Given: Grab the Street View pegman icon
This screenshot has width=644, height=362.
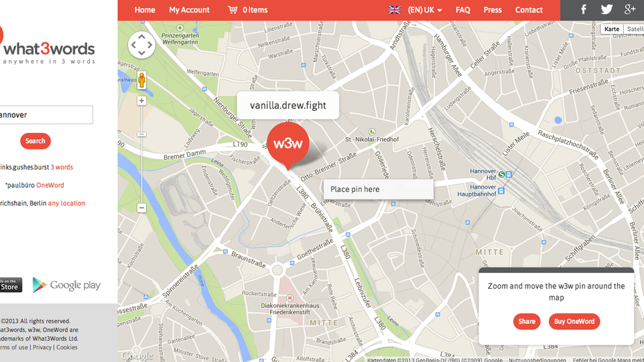Looking at the screenshot, I should [x=142, y=80].
